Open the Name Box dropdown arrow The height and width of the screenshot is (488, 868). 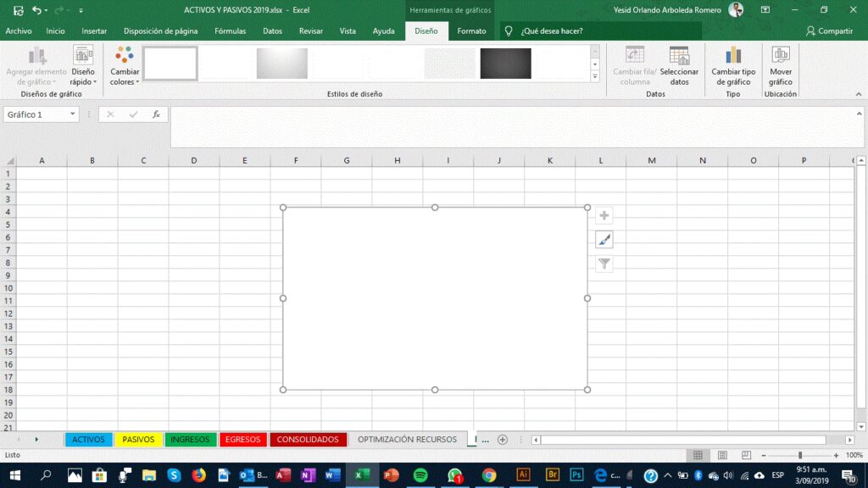pyautogui.click(x=73, y=114)
